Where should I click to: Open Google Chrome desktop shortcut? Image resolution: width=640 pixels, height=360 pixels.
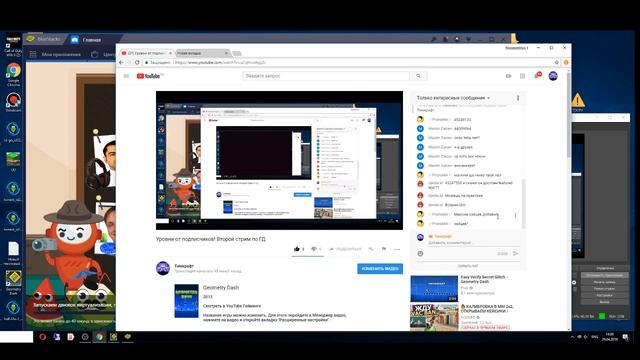coord(13,74)
